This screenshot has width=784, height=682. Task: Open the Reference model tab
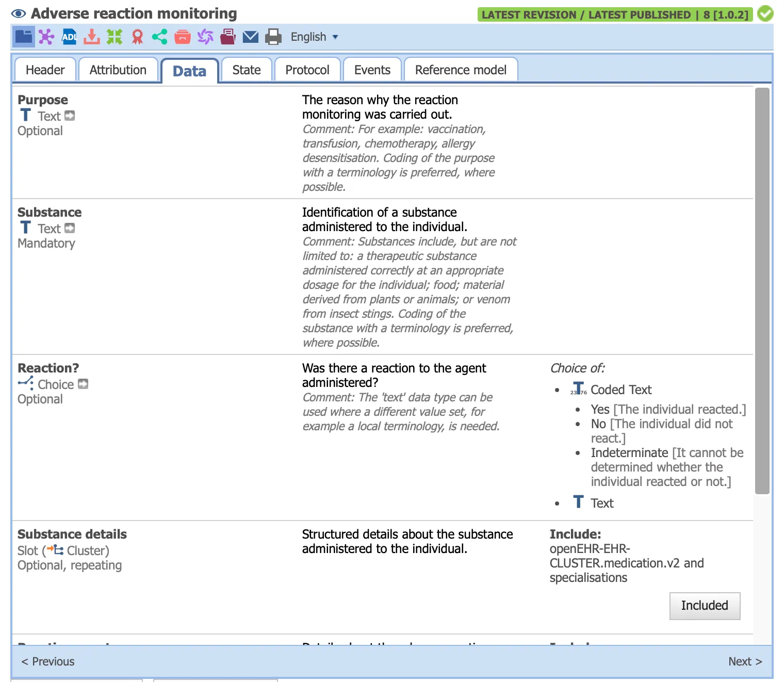click(x=461, y=70)
